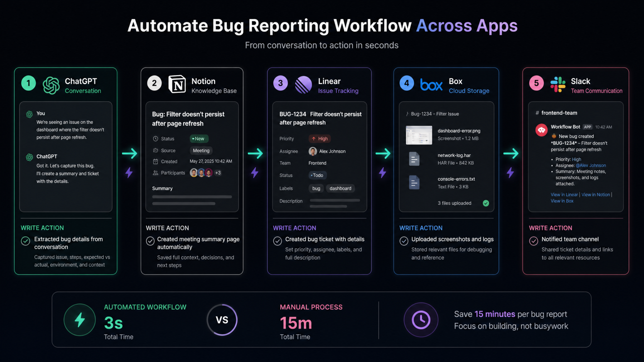The width and height of the screenshot is (644, 362).
Task: Click the 'Summary' heading in Notion card
Action: (x=162, y=189)
